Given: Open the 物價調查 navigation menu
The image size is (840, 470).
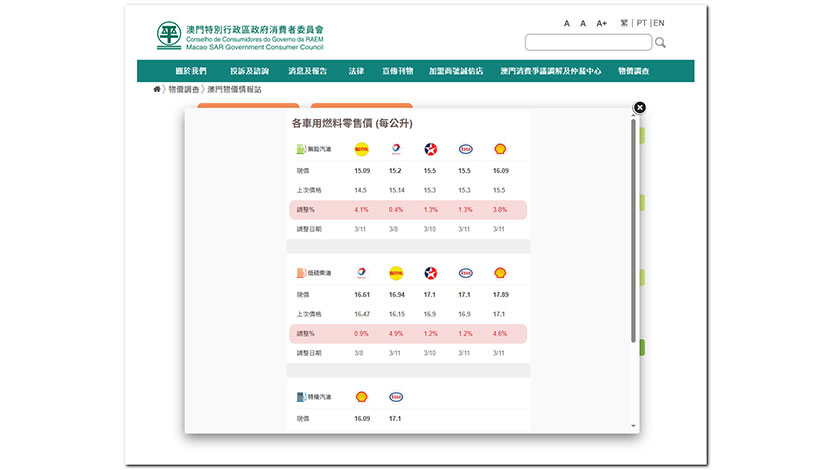Looking at the screenshot, I should click(x=633, y=72).
